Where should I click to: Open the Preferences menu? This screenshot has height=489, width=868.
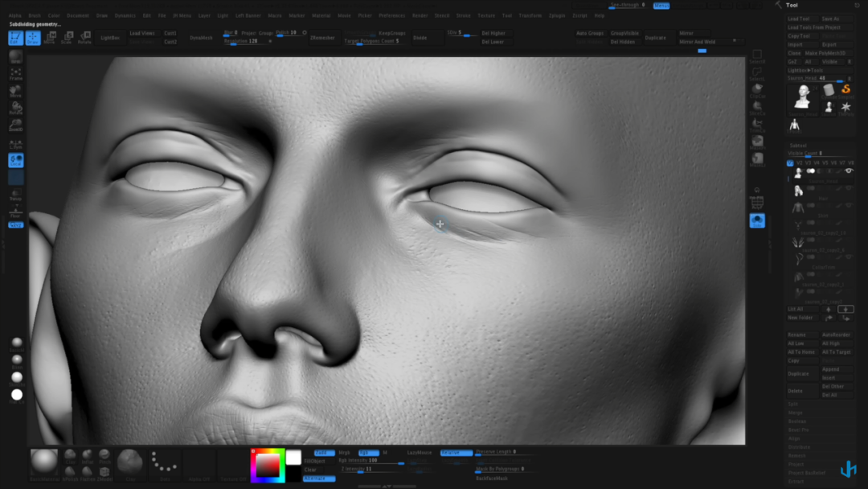[x=392, y=15]
